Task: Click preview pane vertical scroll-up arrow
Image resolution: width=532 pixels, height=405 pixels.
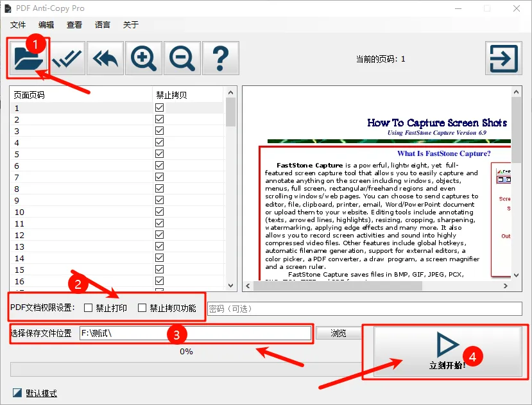Action: 516,92
